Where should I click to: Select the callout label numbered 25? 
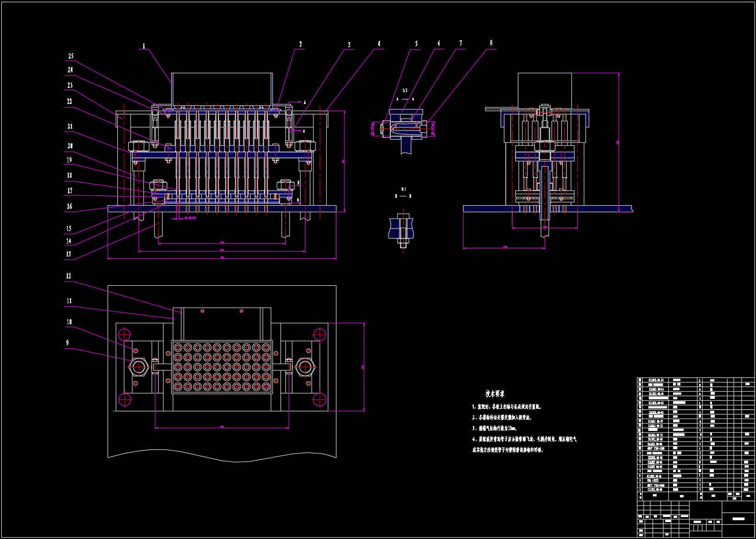[x=71, y=56]
